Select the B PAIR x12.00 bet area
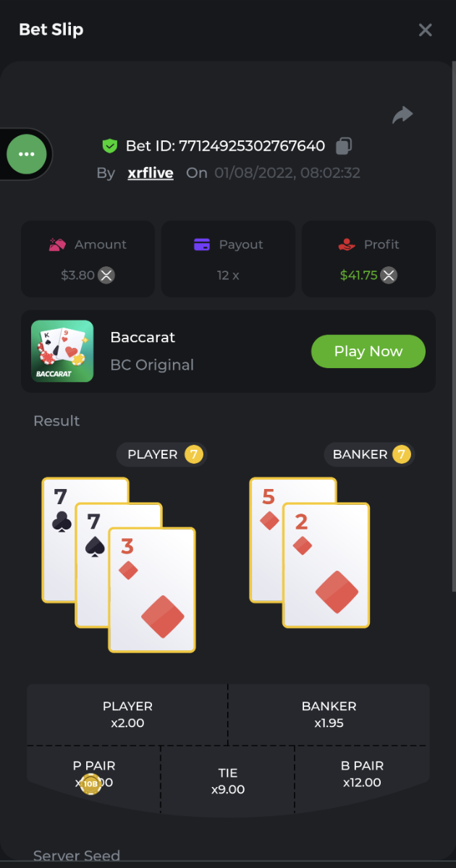The image size is (456, 868). [x=363, y=774]
